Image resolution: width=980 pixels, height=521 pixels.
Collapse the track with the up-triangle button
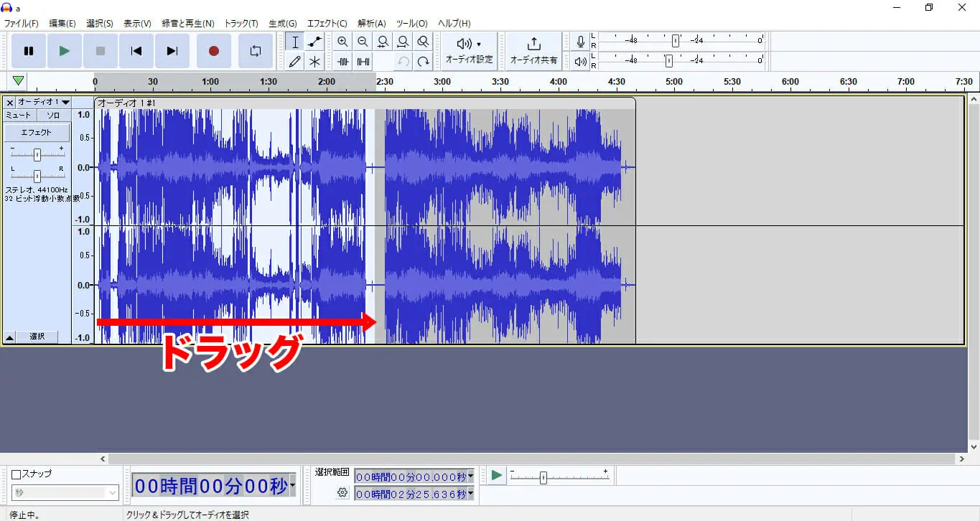coord(10,337)
